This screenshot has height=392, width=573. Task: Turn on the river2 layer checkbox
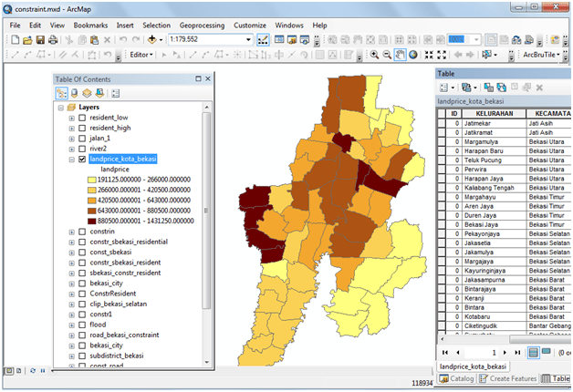pos(82,149)
